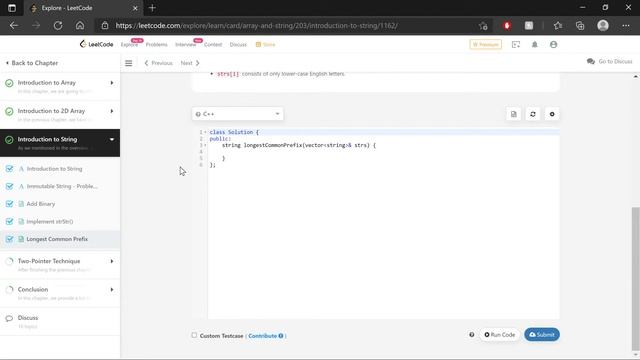The width and height of the screenshot is (640, 360).
Task: Toggle checkbox beside Longest Common Prefix
Action: pos(9,239)
